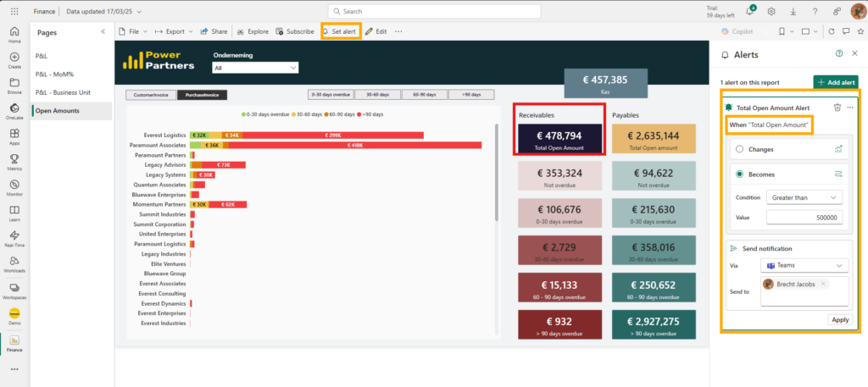Open more options for the Total Open Amount Alert
The image size is (868, 387).
(850, 108)
